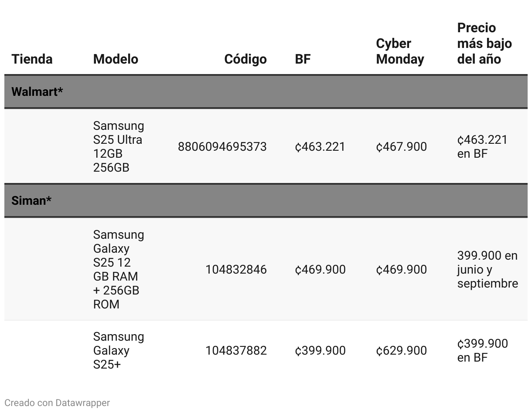
Task: Click the Samsung Galaxy S25+ model cell
Action: click(x=118, y=350)
